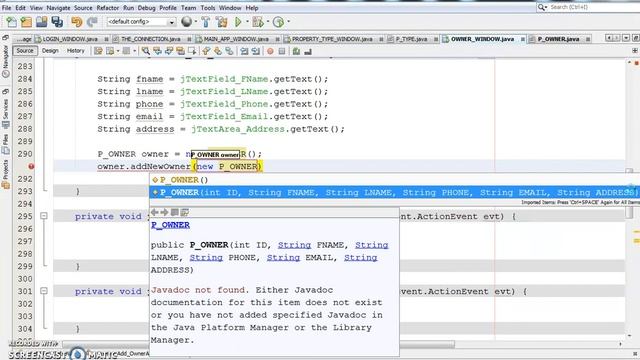Click the Shift Line Right icon

click(256, 51)
